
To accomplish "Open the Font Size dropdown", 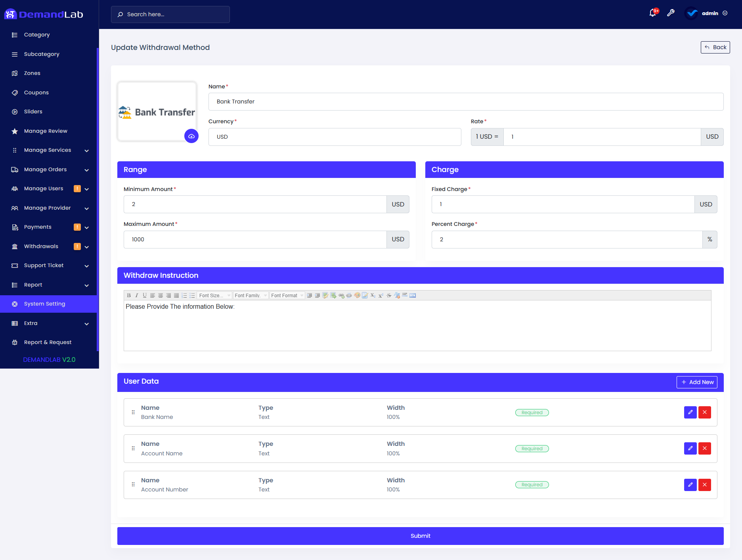I will 214,295.
